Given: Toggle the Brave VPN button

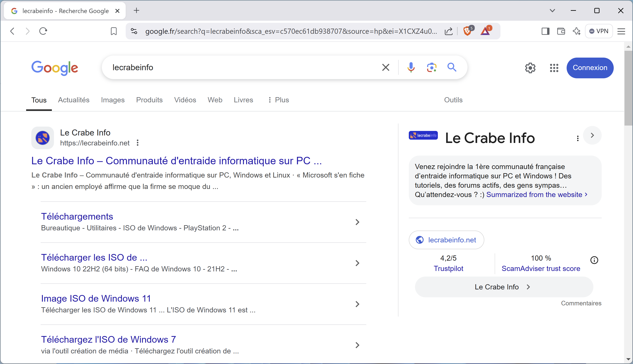Looking at the screenshot, I should [599, 31].
